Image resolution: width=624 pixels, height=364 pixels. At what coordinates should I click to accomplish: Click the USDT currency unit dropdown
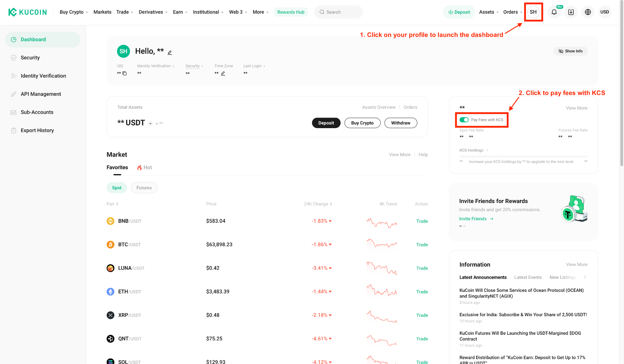150,124
